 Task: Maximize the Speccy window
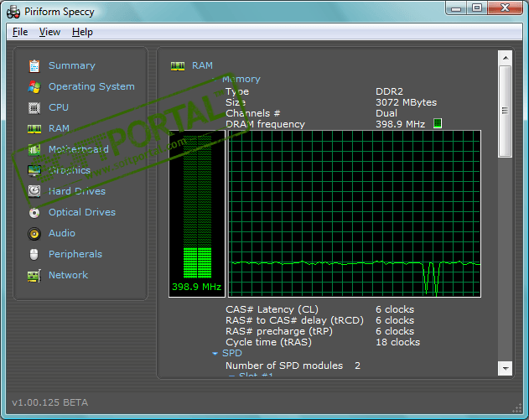click(477, 8)
